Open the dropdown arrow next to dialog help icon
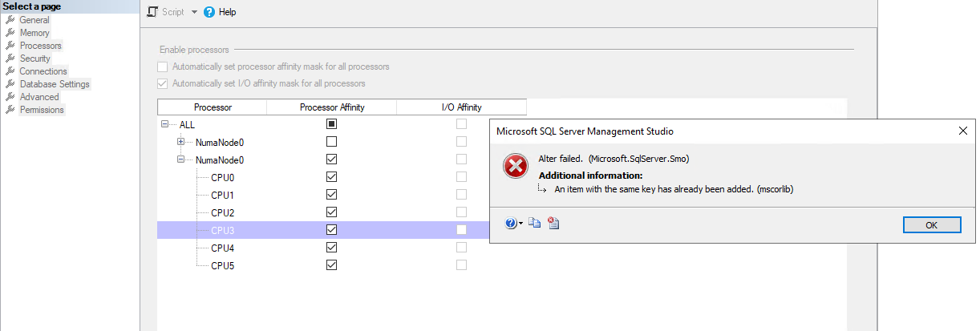Screen dimensions: 980x331 coord(521,224)
